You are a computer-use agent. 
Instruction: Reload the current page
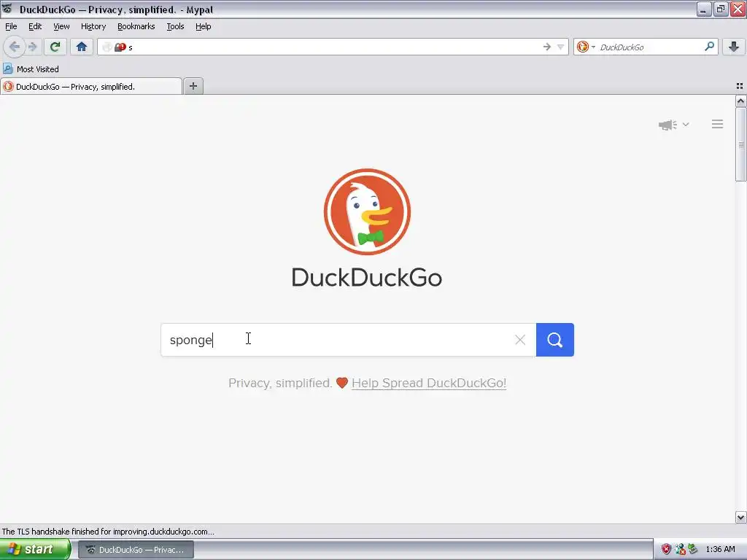tap(55, 47)
